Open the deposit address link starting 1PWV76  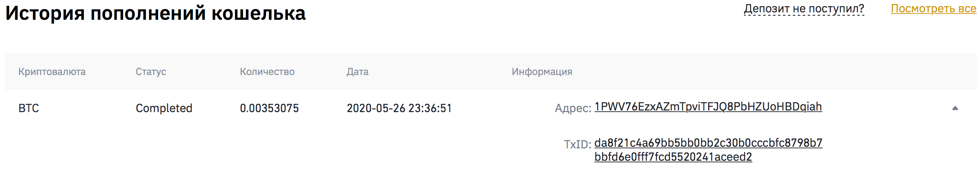click(x=708, y=107)
